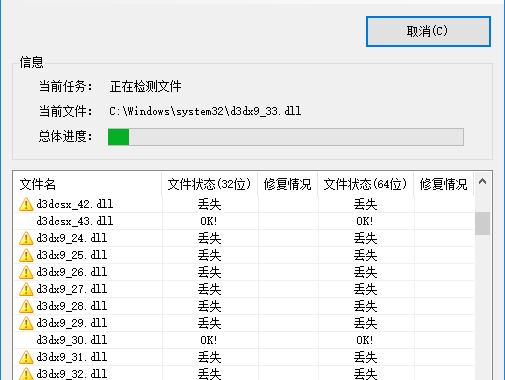The image size is (505, 380).
Task: Select the d3dx9_32.dll file name
Action: (72, 374)
